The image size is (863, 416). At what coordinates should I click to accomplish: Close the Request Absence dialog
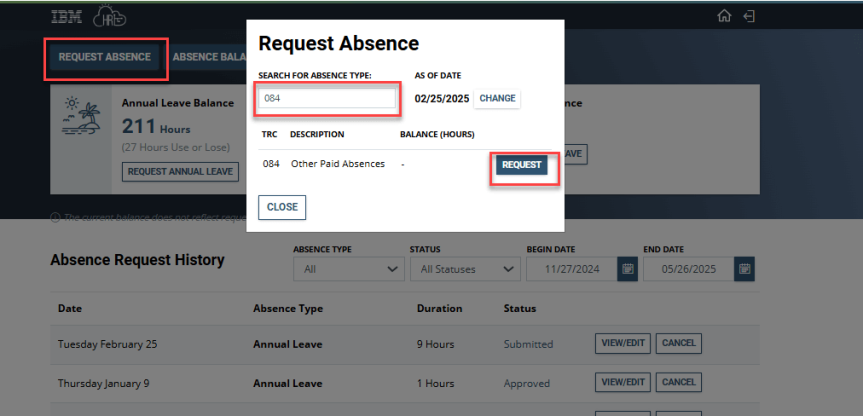tap(282, 207)
